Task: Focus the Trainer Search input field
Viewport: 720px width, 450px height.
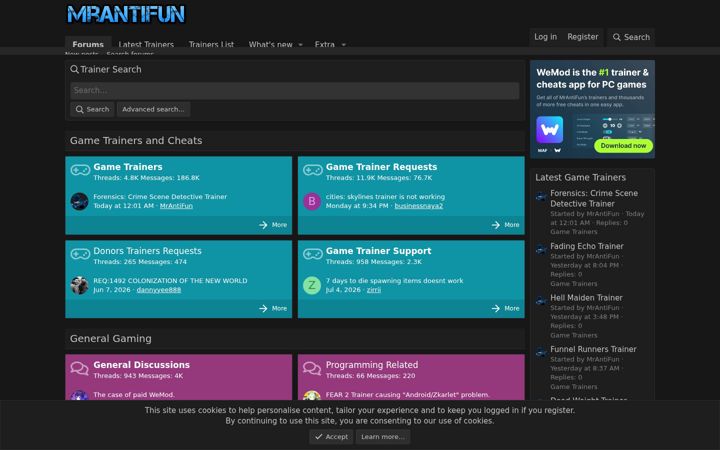Action: tap(295, 90)
